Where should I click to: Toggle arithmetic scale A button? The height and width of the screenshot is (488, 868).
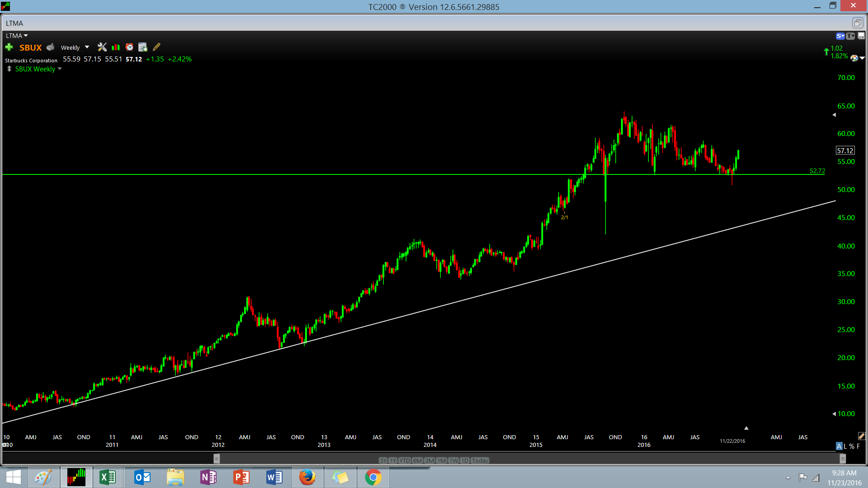[x=839, y=446]
